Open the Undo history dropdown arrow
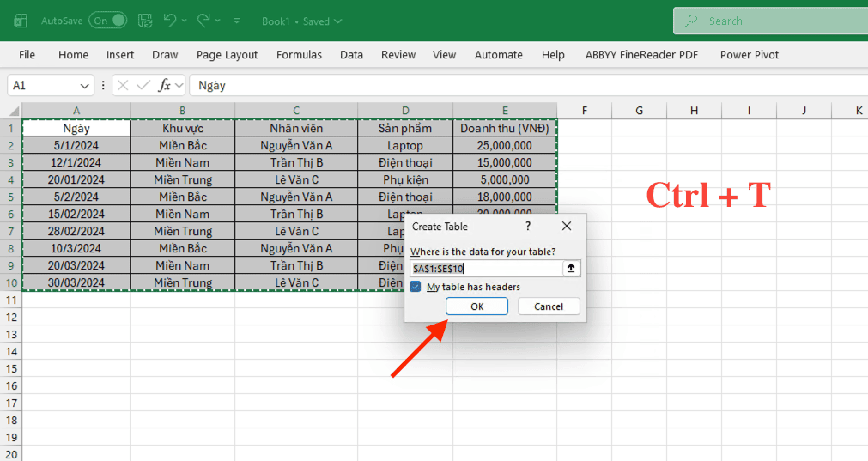 [185, 21]
